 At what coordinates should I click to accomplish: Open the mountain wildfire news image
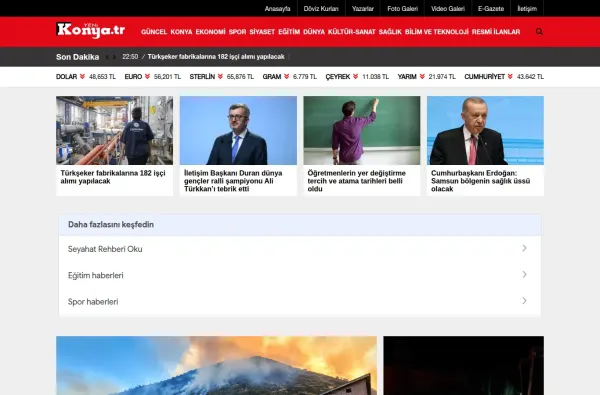click(216, 366)
